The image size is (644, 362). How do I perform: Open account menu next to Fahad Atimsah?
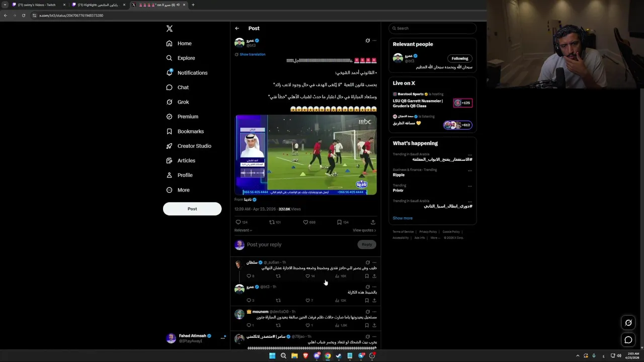[x=222, y=338]
